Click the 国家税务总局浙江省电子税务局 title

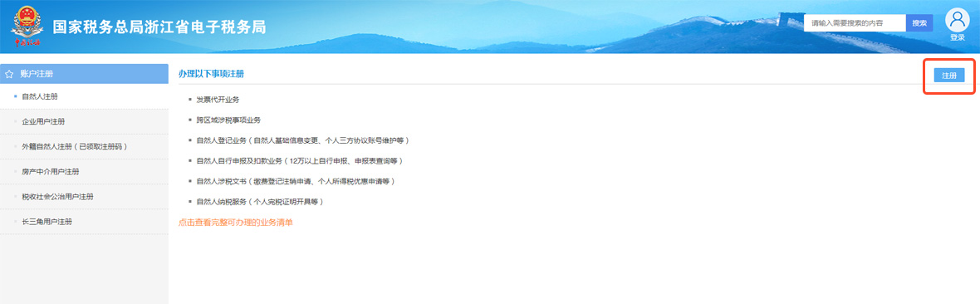[159, 27]
